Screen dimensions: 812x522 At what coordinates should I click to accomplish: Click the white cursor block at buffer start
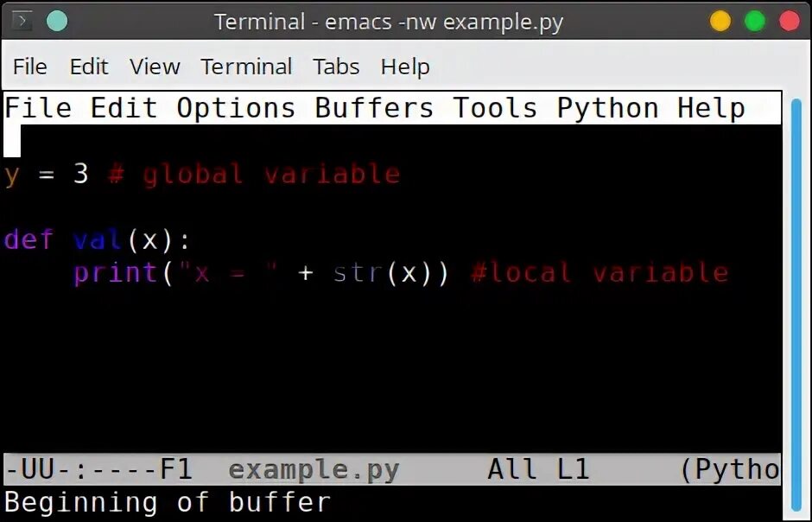(12, 141)
